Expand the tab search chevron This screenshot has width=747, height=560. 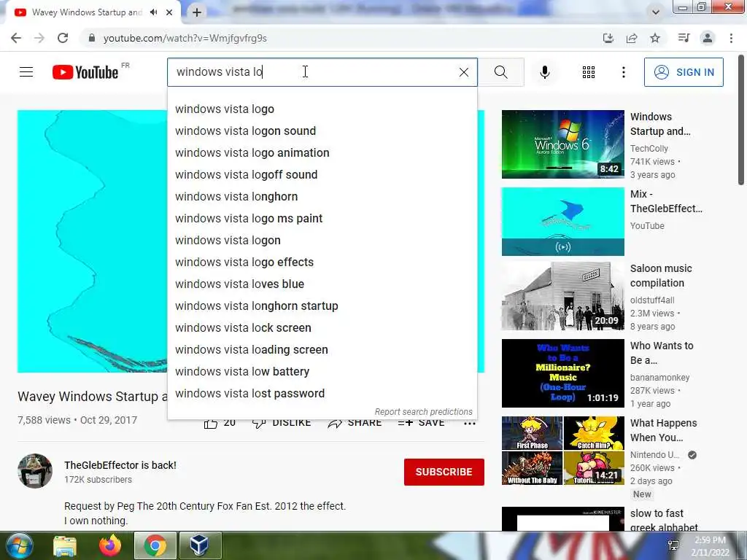[x=656, y=12]
